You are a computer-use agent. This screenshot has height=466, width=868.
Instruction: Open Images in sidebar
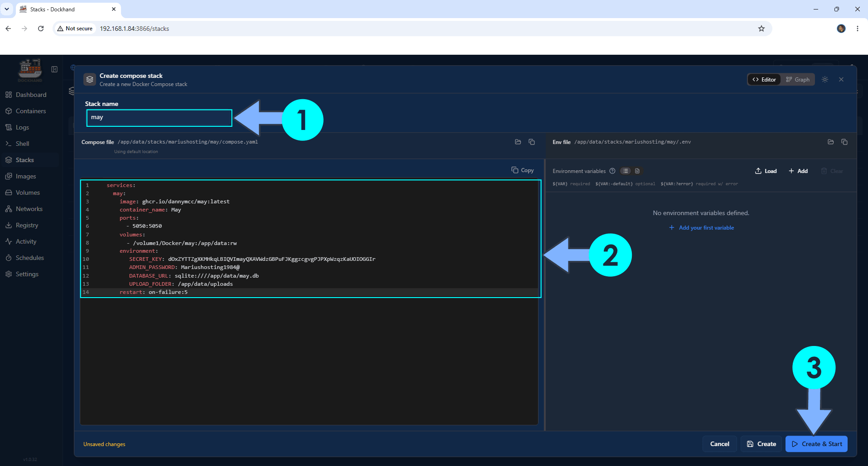point(25,176)
